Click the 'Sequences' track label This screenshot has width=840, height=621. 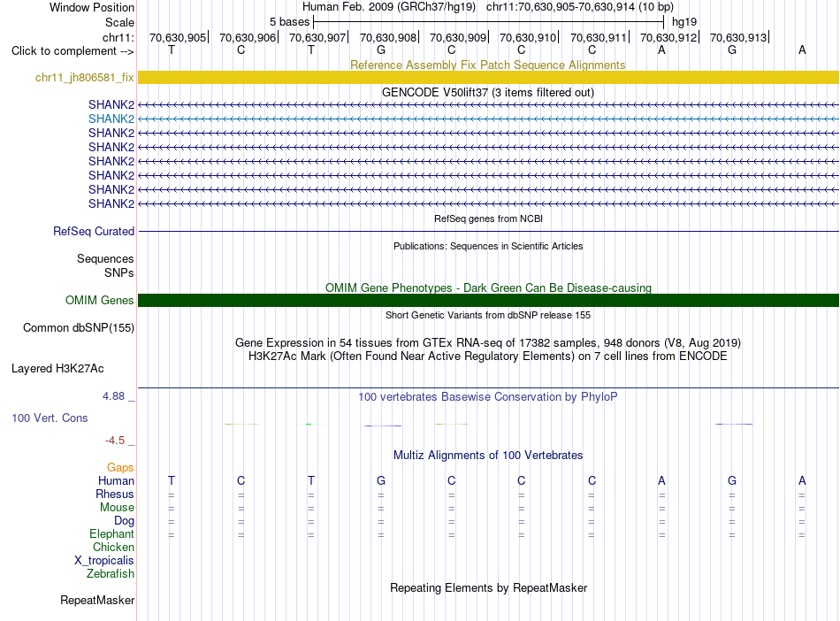pyautogui.click(x=105, y=259)
